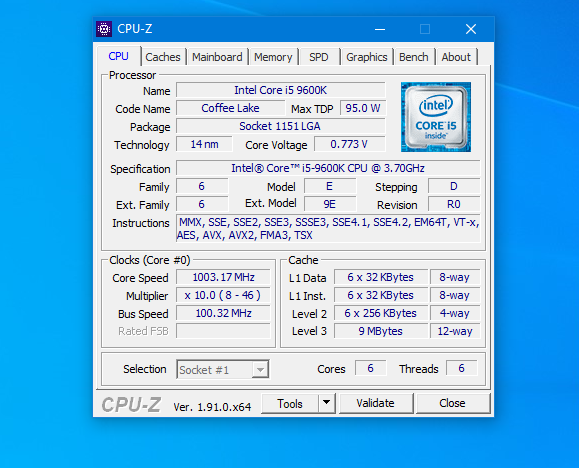This screenshot has width=579, height=468.
Task: Switch to the Bench tab
Action: pyautogui.click(x=414, y=57)
